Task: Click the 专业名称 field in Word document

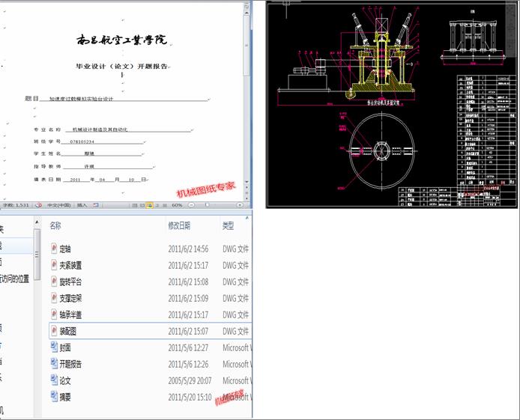Action: [112, 130]
